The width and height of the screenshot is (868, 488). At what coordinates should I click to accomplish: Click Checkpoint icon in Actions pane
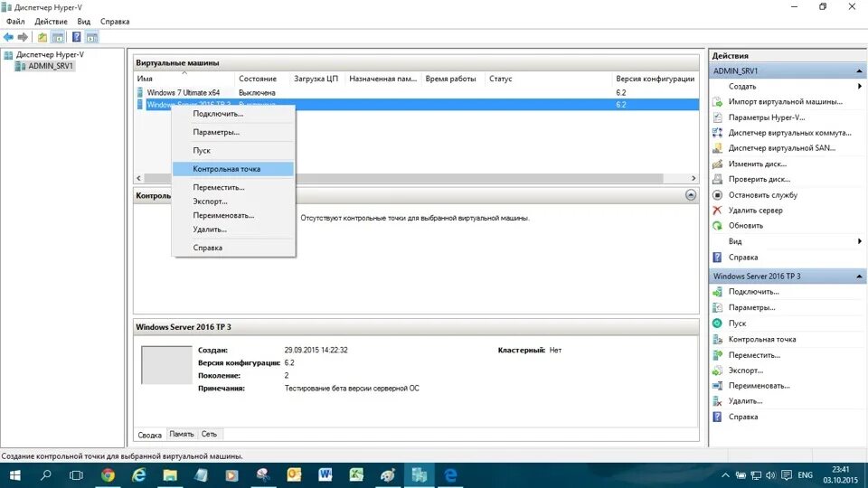[x=717, y=339]
